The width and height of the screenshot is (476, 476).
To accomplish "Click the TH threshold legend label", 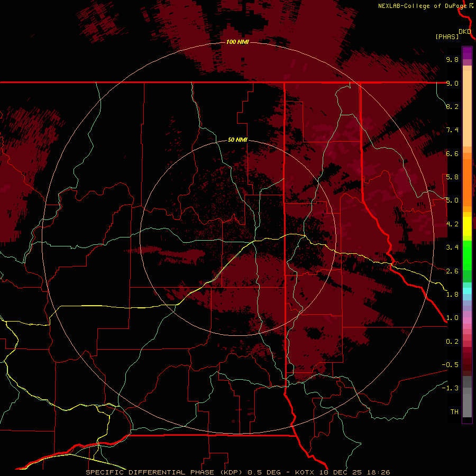I will [x=454, y=412].
